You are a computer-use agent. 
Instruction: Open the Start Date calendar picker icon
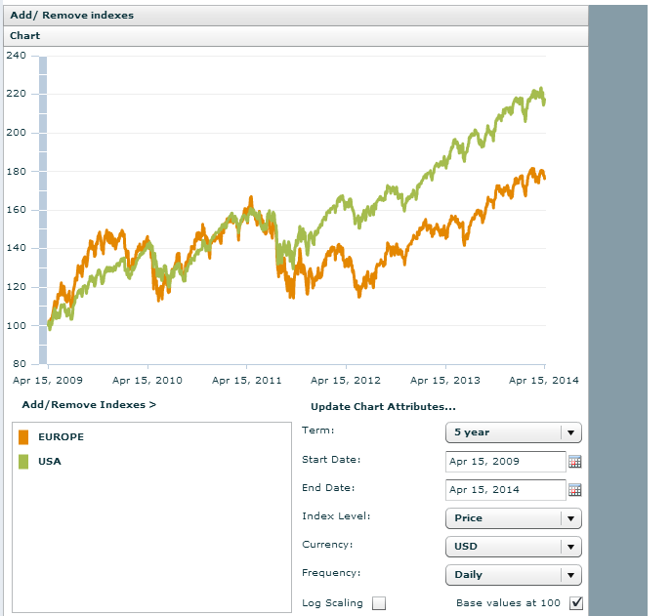point(574,462)
